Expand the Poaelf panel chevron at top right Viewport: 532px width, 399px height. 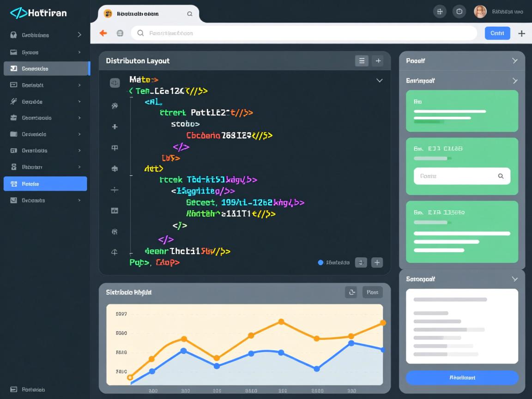coord(515,60)
